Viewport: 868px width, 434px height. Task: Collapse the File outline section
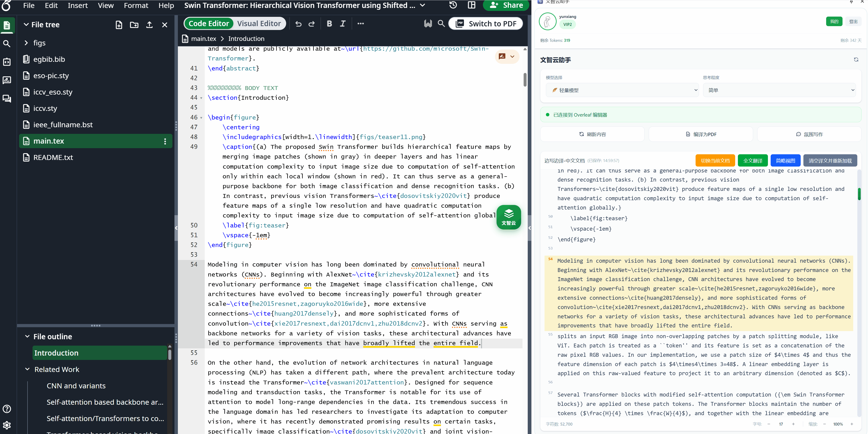[27, 336]
